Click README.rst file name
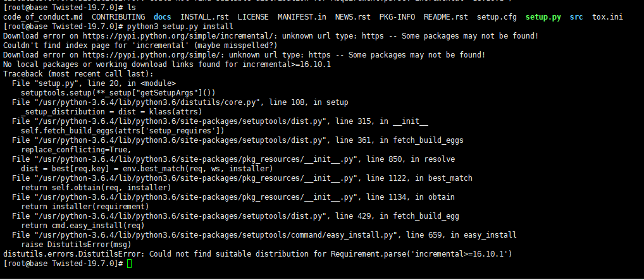 coord(445,17)
